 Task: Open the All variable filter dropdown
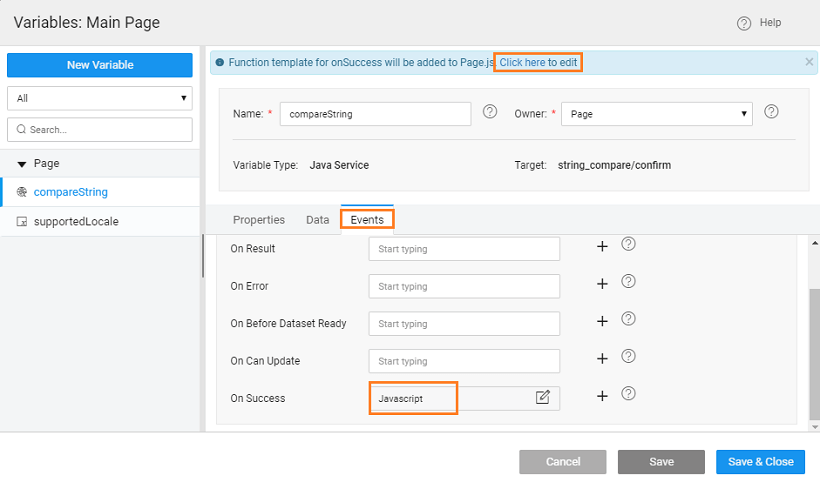tap(100, 98)
